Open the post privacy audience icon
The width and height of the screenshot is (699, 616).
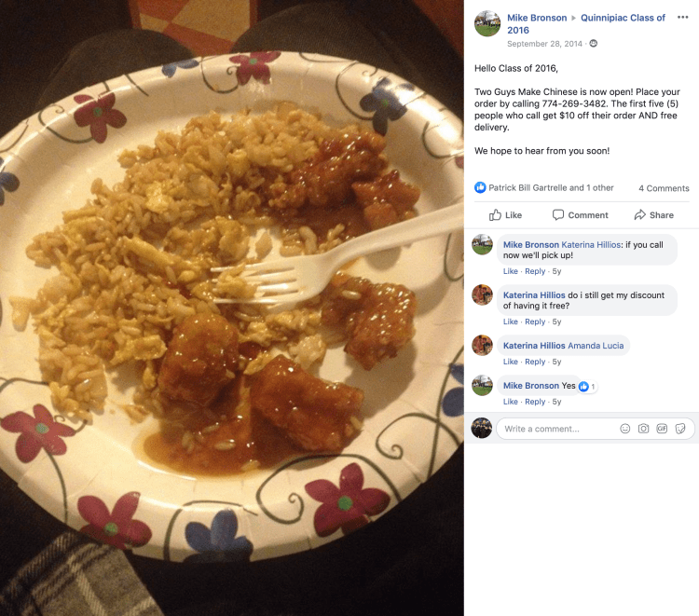pos(594,43)
